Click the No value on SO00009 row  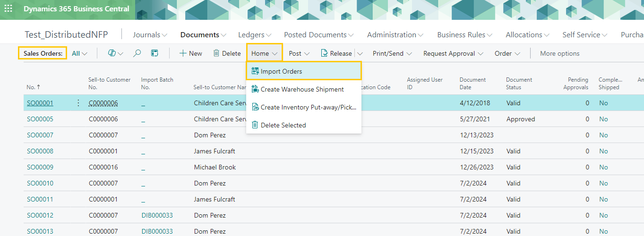point(603,167)
